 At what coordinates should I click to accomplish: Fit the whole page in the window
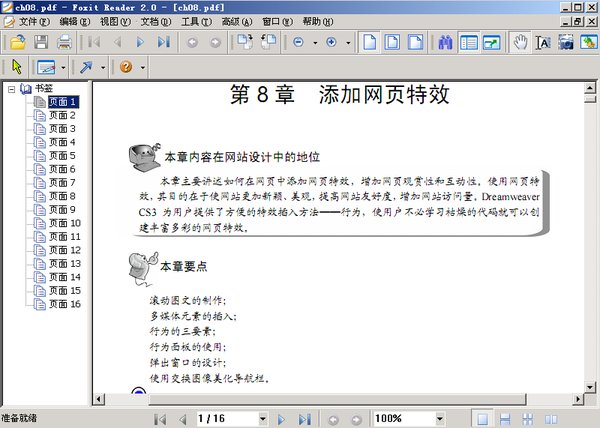(x=392, y=42)
